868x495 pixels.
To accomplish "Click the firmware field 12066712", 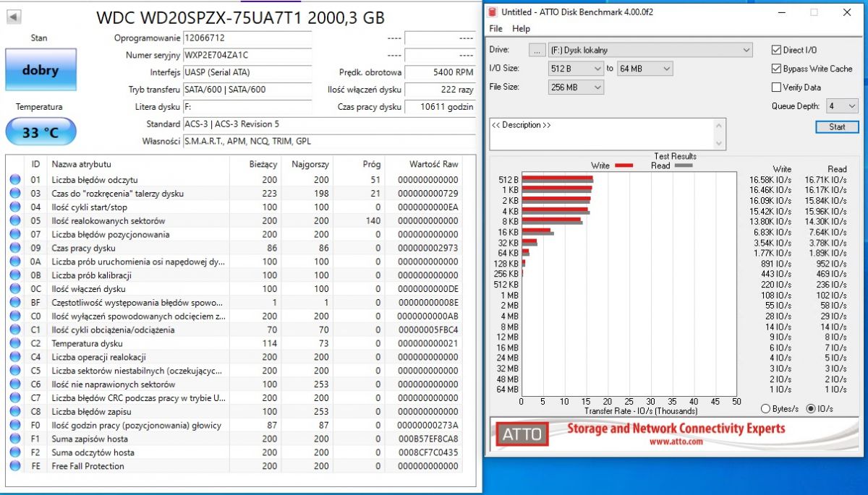I will click(247, 38).
